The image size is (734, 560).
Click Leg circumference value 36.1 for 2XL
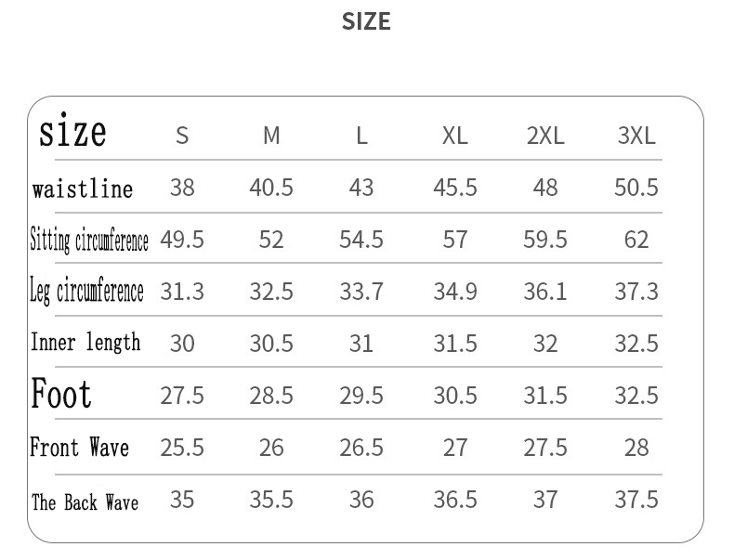(545, 292)
